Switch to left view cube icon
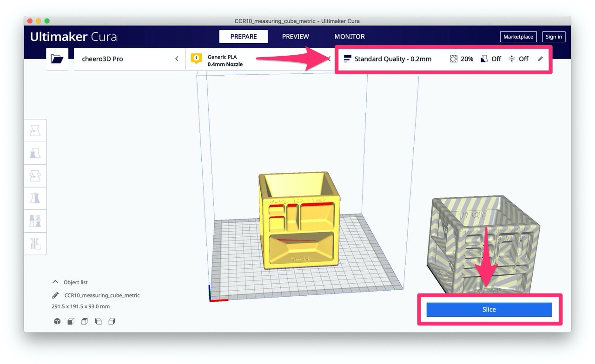The image size is (595, 364). coord(98,321)
